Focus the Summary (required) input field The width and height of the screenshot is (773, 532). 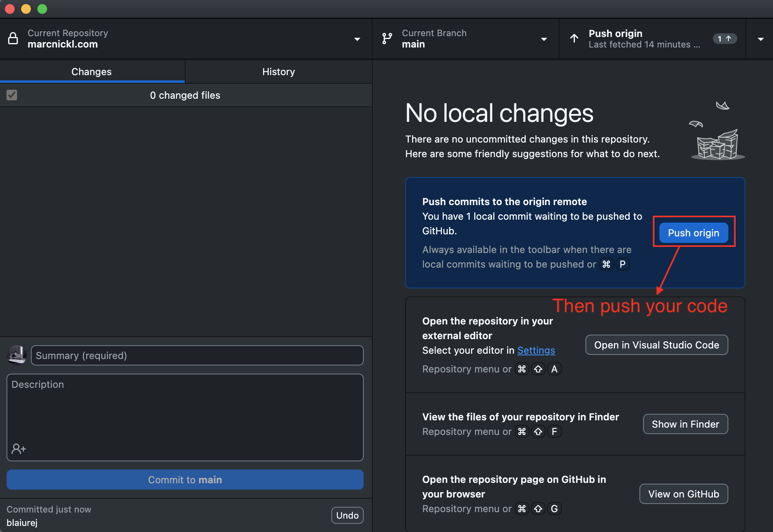coord(197,355)
